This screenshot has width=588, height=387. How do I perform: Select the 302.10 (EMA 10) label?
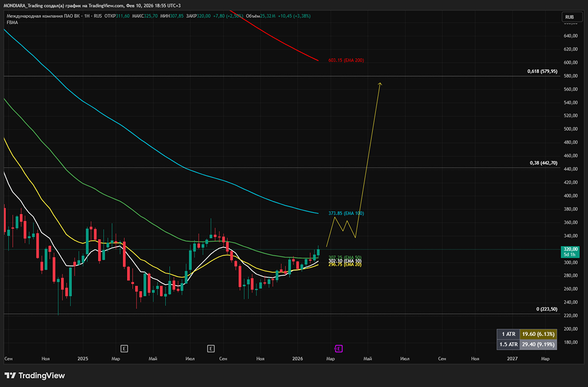tap(345, 261)
